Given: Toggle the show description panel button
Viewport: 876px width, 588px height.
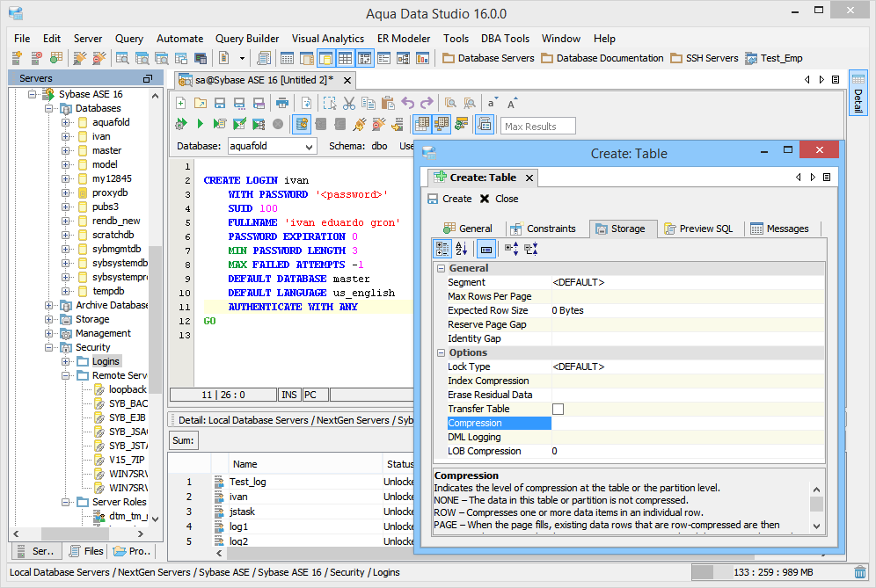Looking at the screenshot, I should [x=486, y=250].
